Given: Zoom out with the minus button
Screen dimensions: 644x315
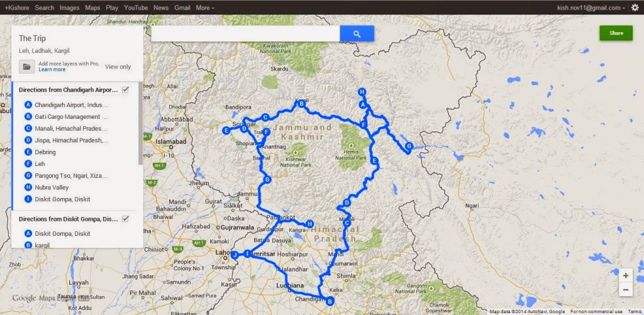Looking at the screenshot, I should point(626,290).
